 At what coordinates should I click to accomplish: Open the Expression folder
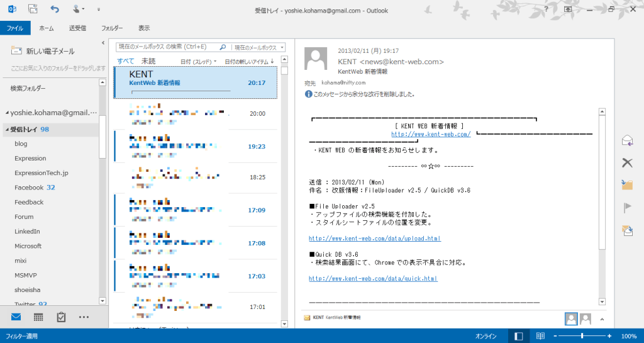point(30,158)
